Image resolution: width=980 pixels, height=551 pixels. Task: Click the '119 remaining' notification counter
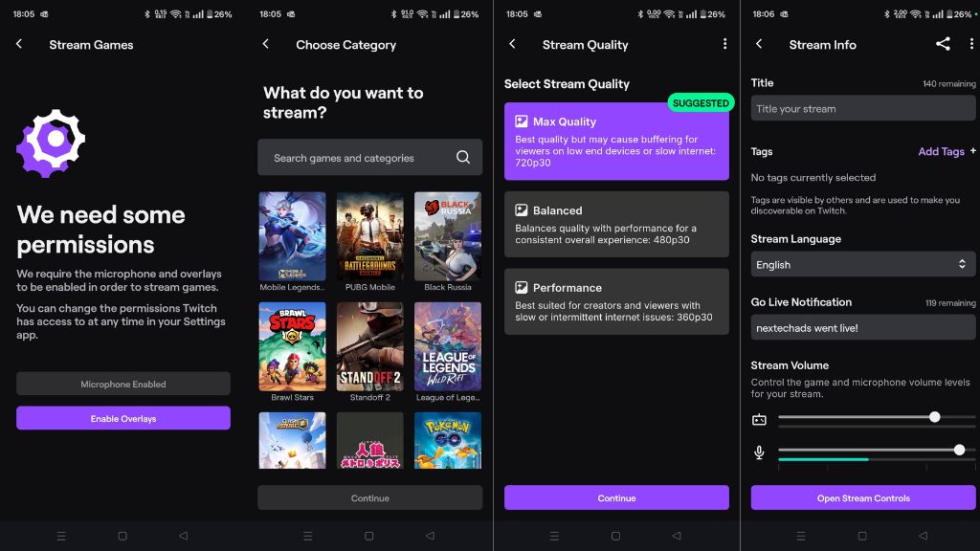coord(950,303)
